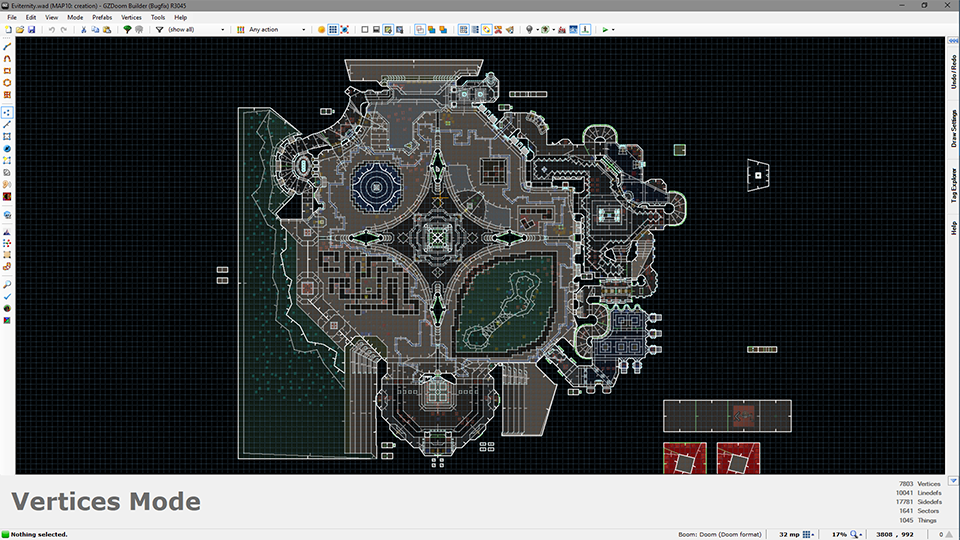Click the empty square view mode icon

(365, 29)
